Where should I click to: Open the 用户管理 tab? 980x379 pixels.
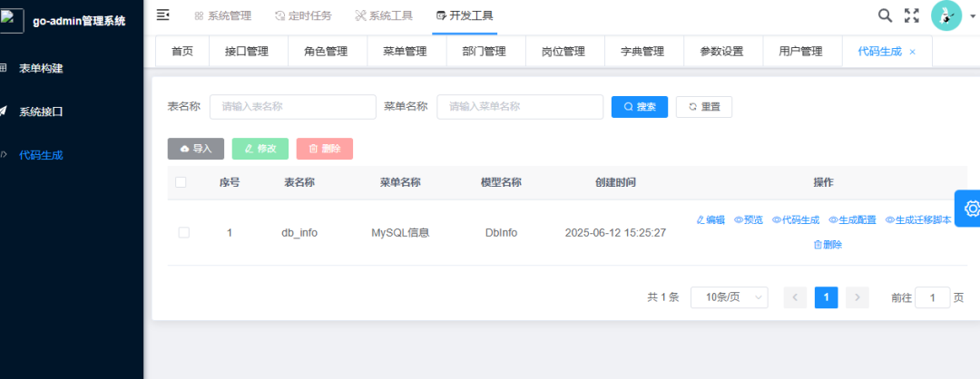(800, 52)
